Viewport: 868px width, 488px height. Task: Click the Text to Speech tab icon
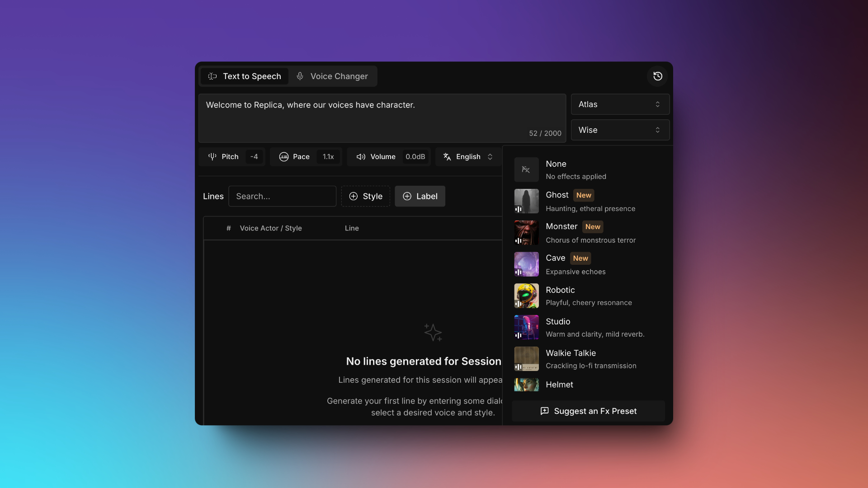pyautogui.click(x=212, y=76)
